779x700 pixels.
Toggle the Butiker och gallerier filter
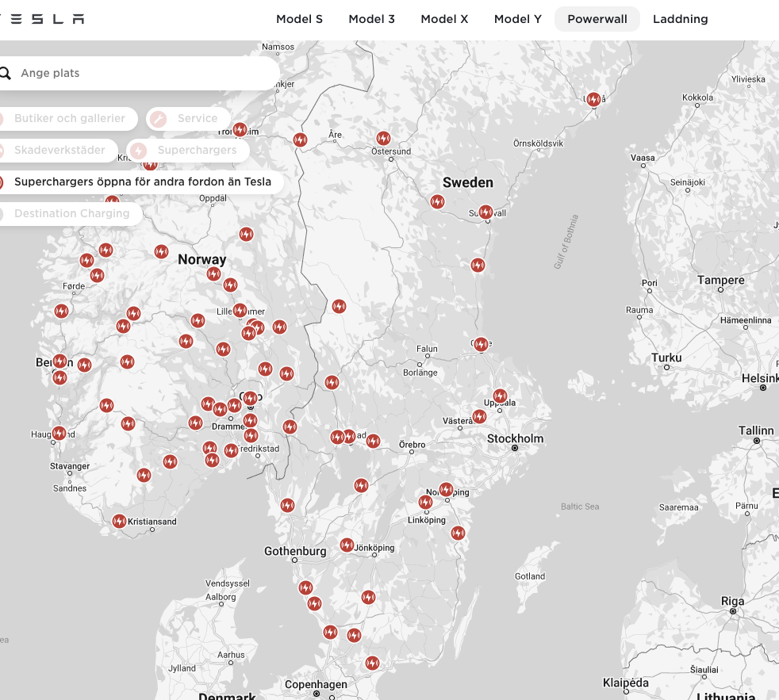click(69, 119)
